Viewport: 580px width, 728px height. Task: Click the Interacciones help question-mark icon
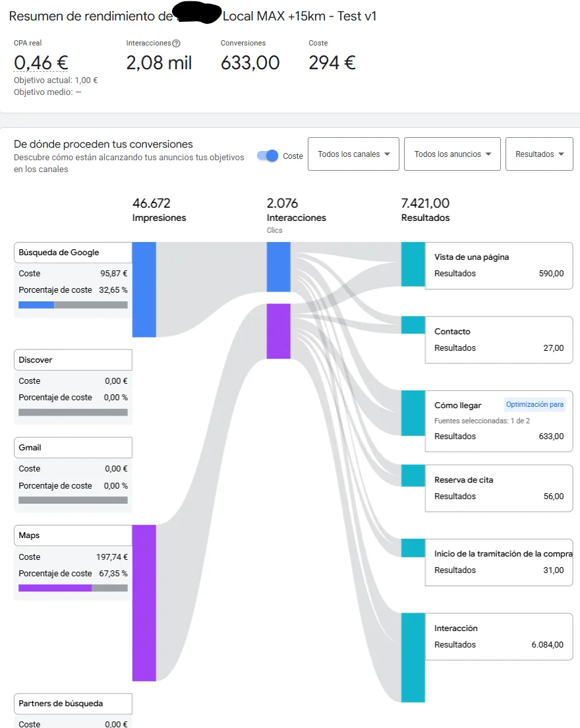(x=177, y=43)
